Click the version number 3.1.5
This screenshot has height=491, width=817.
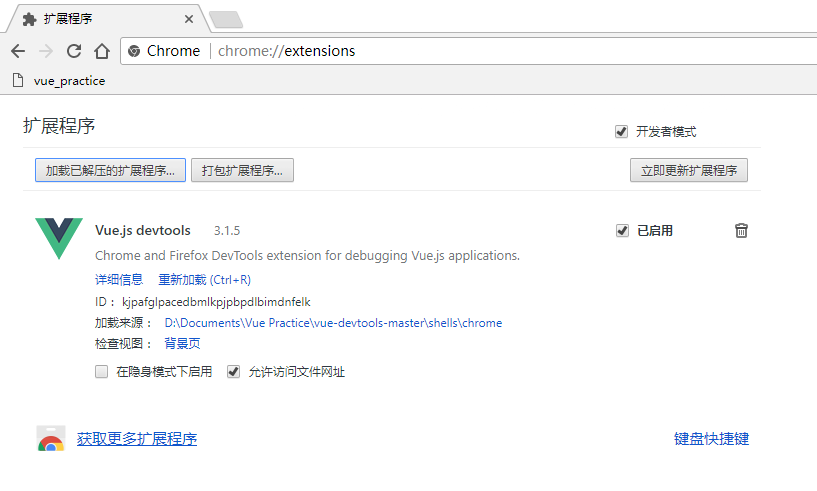click(227, 231)
